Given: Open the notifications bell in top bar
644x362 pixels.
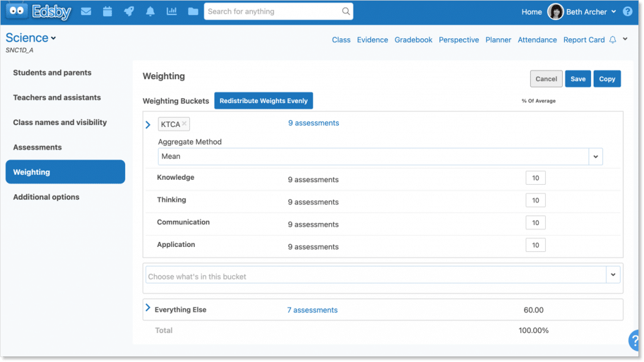Looking at the screenshot, I should tap(150, 11).
